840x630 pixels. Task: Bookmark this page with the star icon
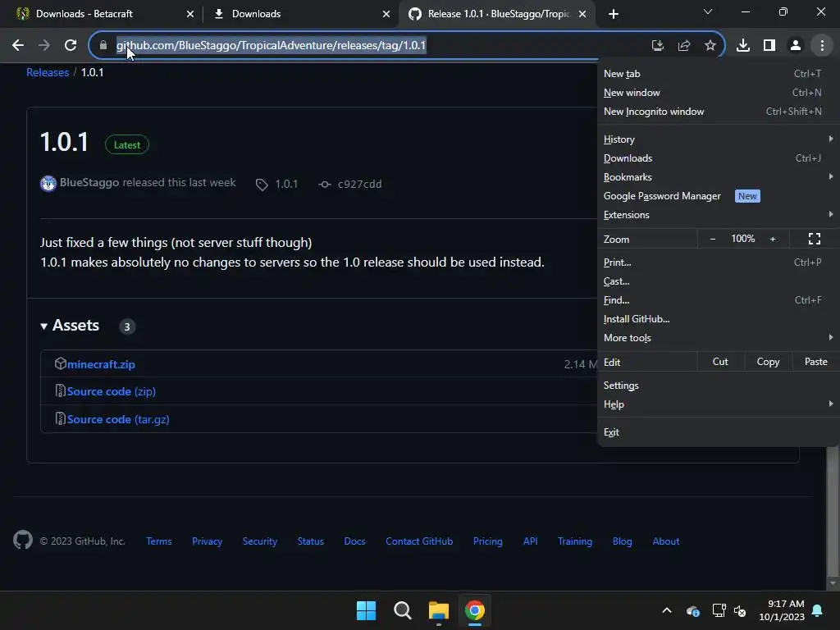pos(710,46)
